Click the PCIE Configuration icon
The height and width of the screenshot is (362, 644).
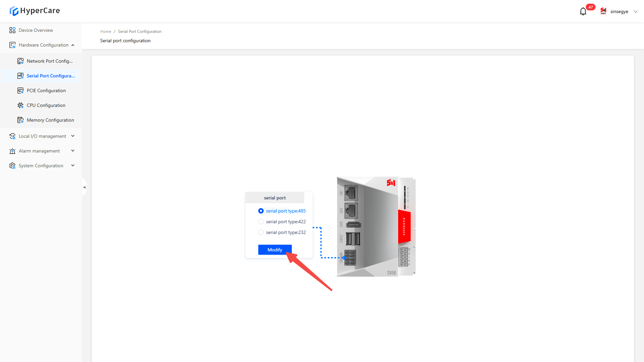tap(20, 90)
